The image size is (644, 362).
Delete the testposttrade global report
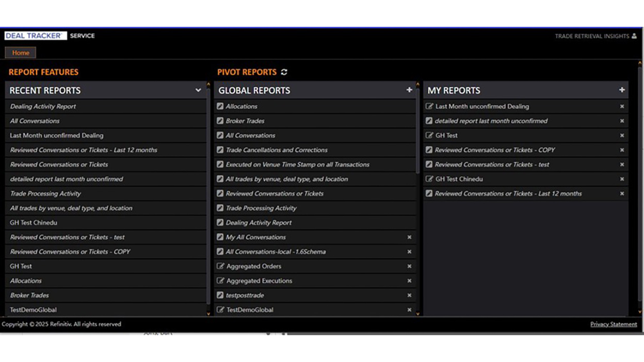pos(409,295)
